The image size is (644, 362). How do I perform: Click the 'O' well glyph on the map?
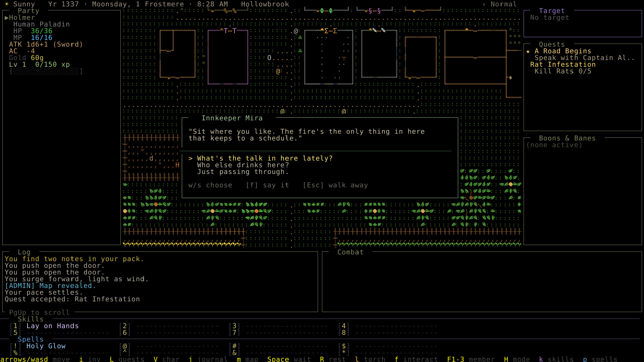pos(269,58)
